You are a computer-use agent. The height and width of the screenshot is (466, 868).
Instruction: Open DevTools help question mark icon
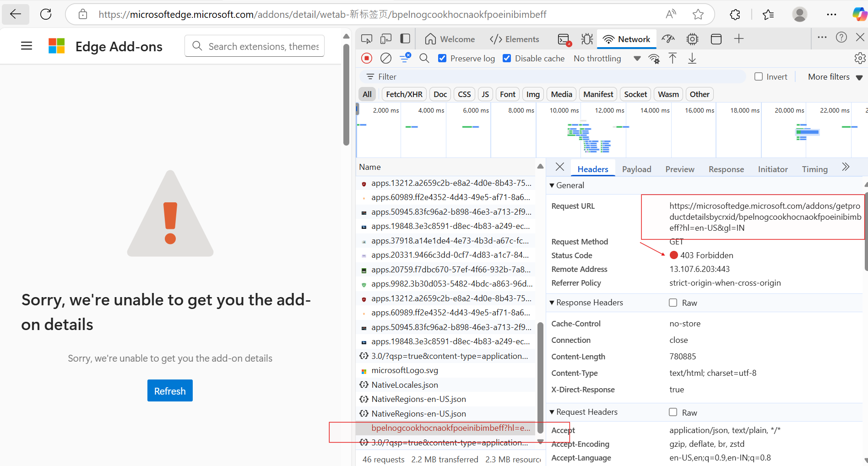[841, 37]
